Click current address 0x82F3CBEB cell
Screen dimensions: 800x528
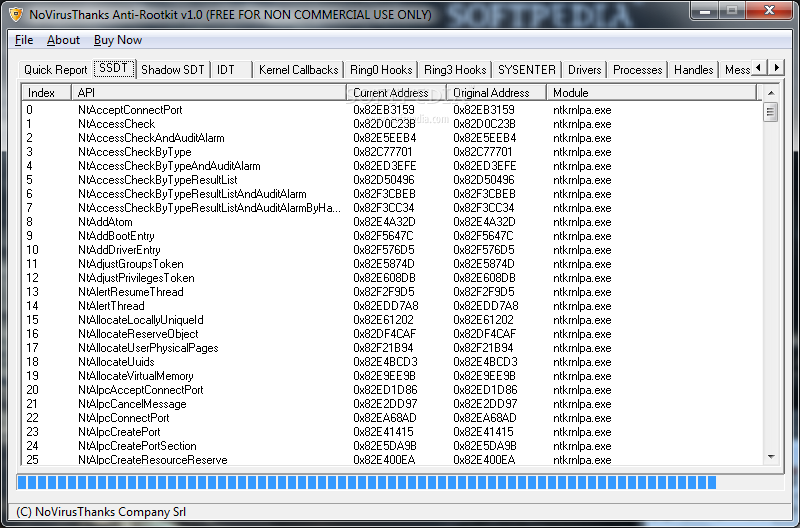tap(384, 194)
